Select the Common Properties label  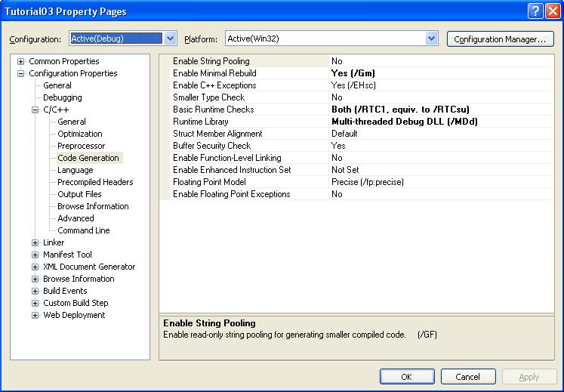click(64, 61)
